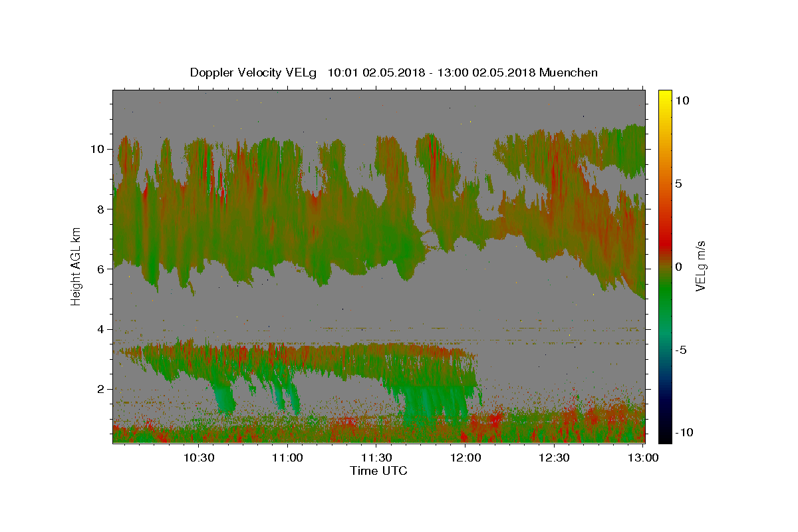Click the 'Time UTC' x-axis label
The image size is (798, 532).
click(378, 471)
